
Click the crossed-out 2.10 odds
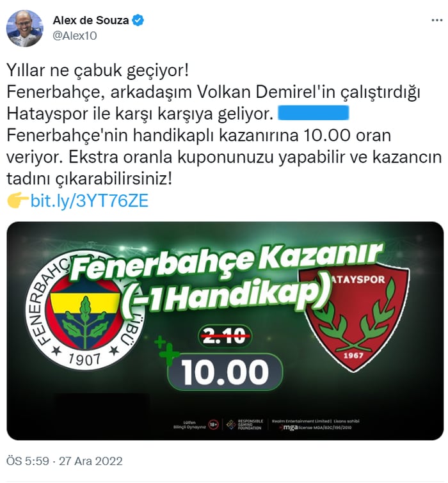(x=224, y=335)
